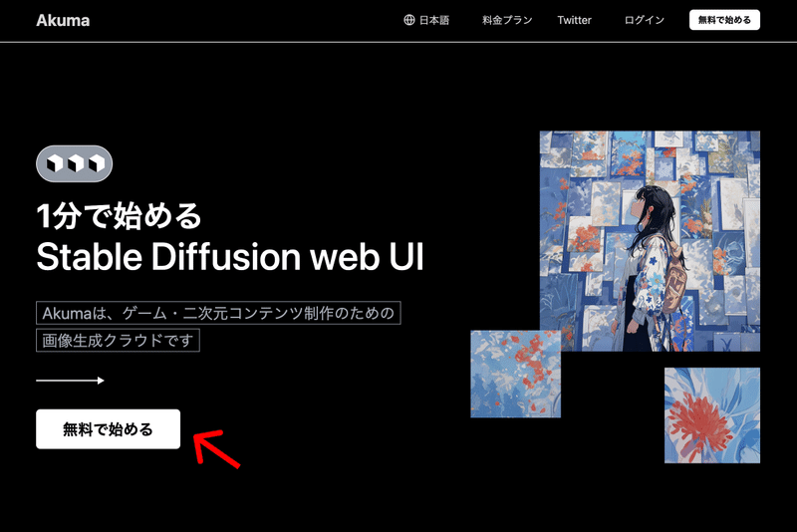Open the 日本語 language selector
The width and height of the screenshot is (797, 532).
coord(426,20)
